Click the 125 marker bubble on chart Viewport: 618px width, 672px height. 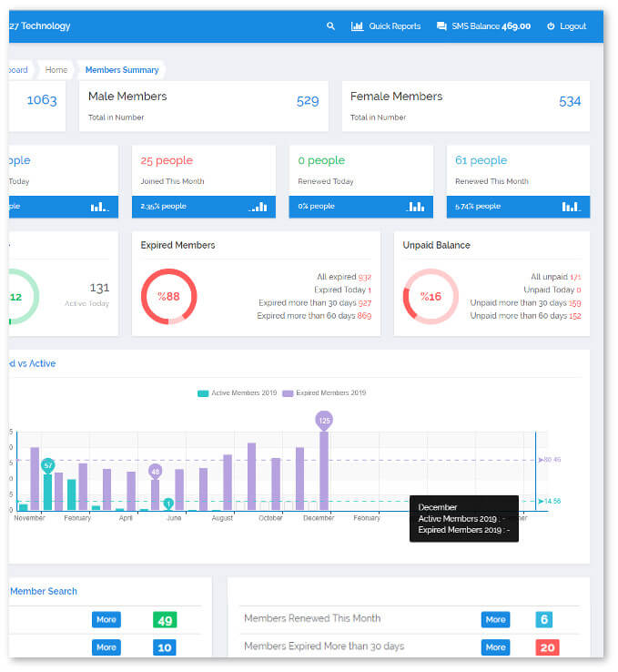pyautogui.click(x=324, y=421)
